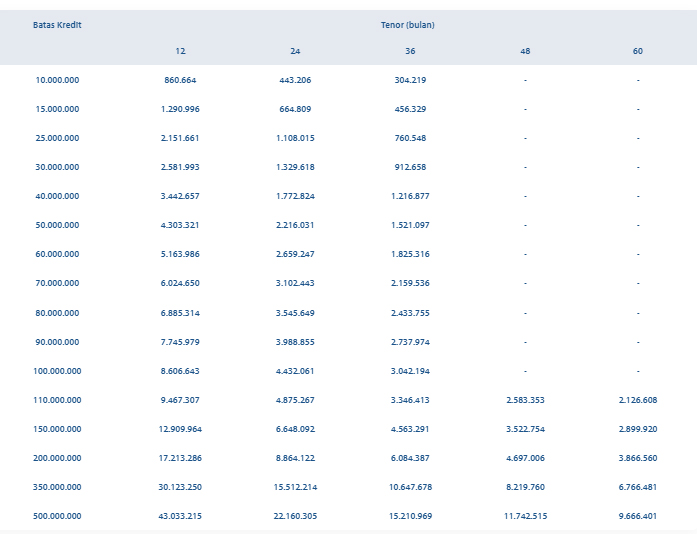This screenshot has width=697, height=534.
Task: Click the 200.000.000 credit limit row label
Action: click(57, 458)
